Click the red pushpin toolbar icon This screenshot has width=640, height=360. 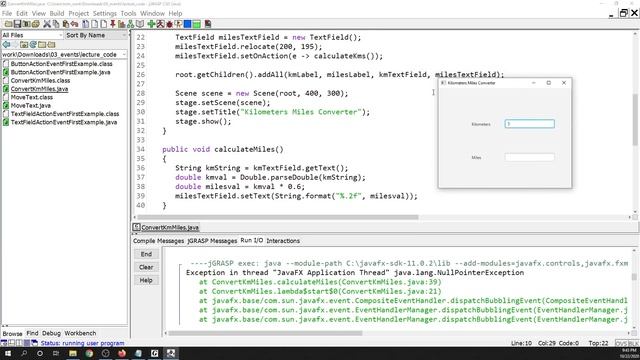tap(113, 24)
